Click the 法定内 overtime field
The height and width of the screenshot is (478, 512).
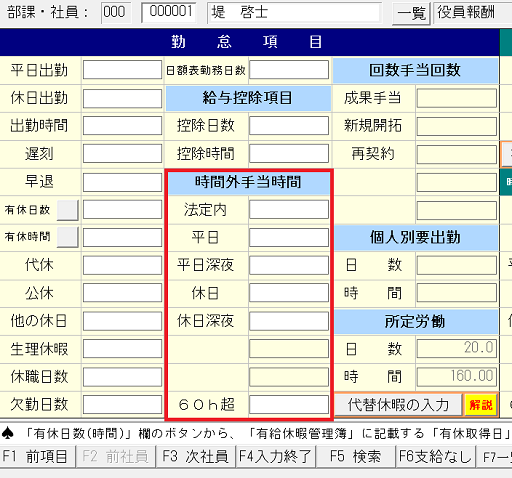289,210
